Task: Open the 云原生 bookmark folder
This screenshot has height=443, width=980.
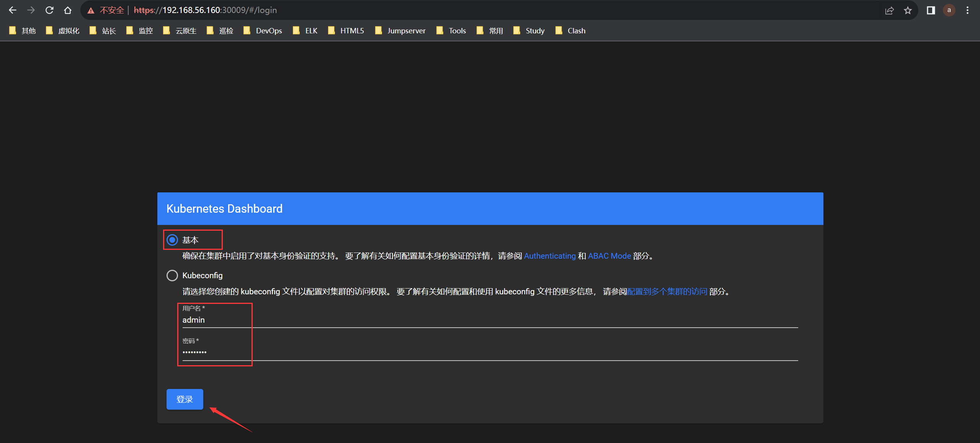Action: tap(180, 31)
